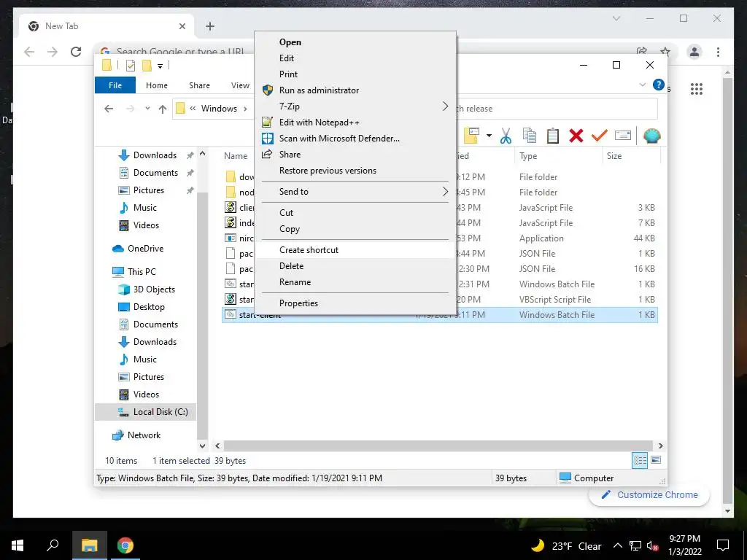The image size is (747, 560).
Task: Click the envelope Email toolbar icon
Action: (x=623, y=136)
